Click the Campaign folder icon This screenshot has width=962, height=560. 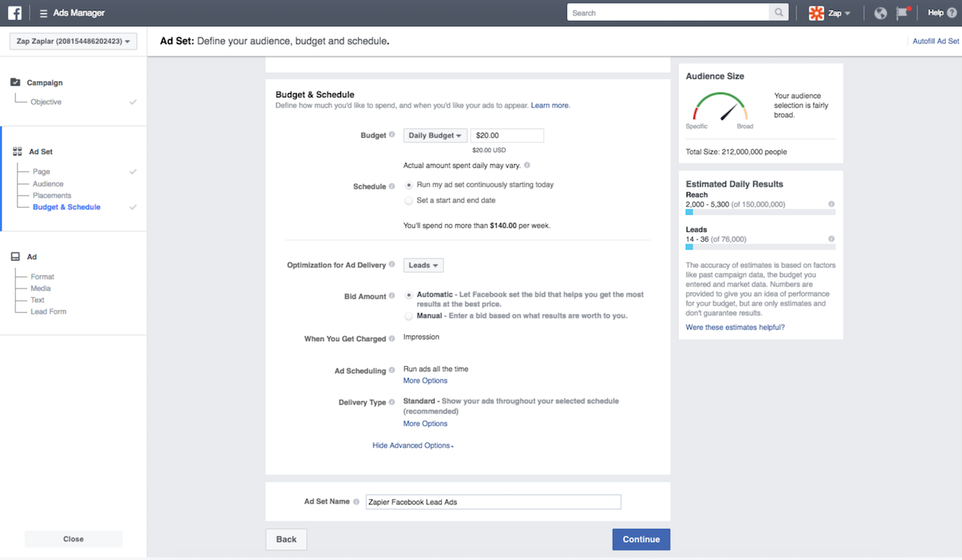coord(16,82)
